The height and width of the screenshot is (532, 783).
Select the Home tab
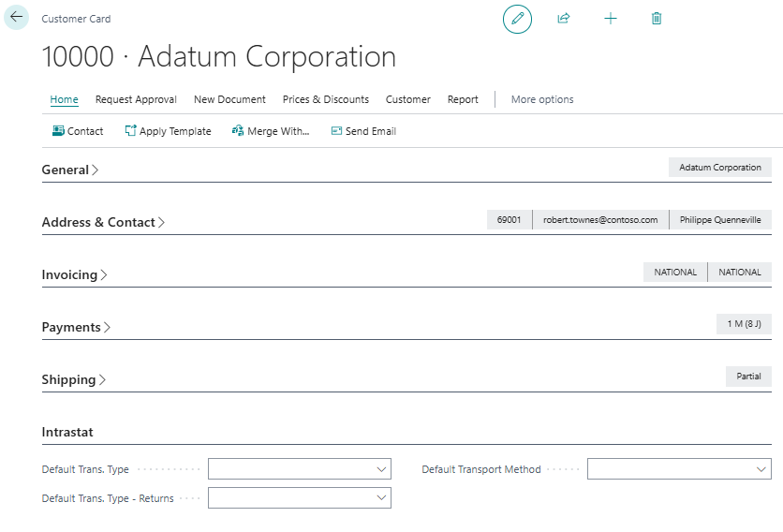(x=64, y=99)
